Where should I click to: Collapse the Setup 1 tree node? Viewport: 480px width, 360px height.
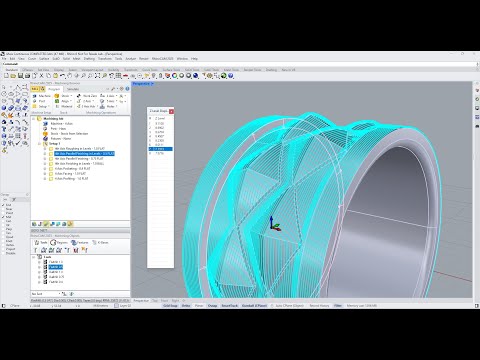point(39,144)
